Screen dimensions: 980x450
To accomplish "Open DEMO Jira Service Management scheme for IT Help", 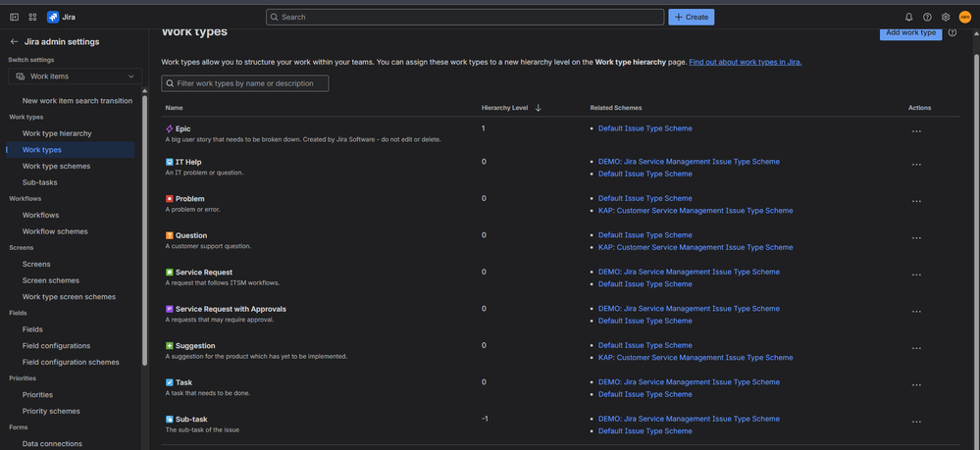I will click(689, 162).
